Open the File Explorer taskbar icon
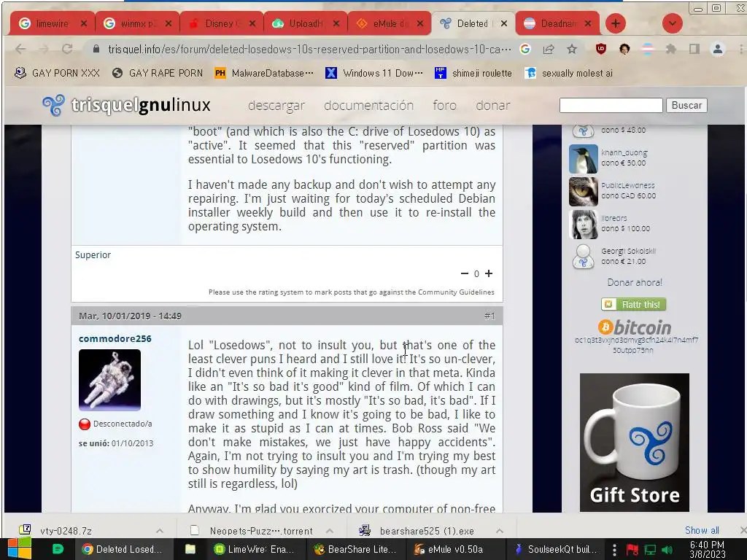Screen dimensions: 747x560 click(x=190, y=549)
